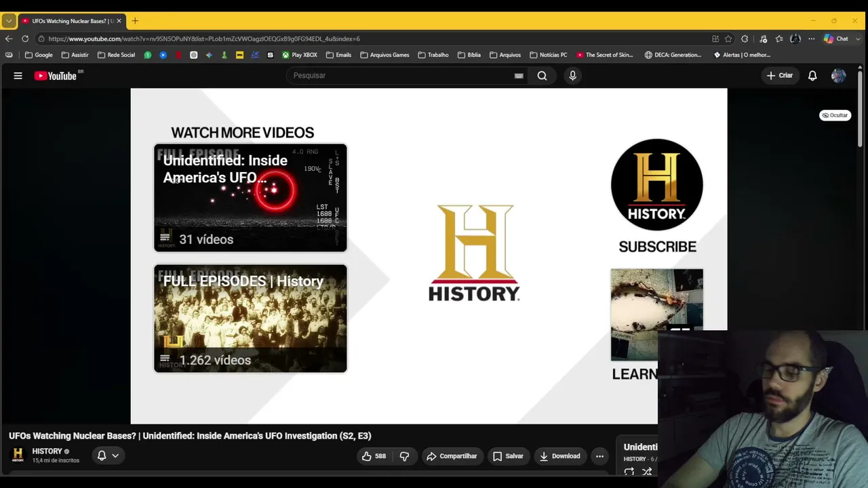Open Unidentified: Inside America's UFO playlist thumbnail

pyautogui.click(x=250, y=198)
